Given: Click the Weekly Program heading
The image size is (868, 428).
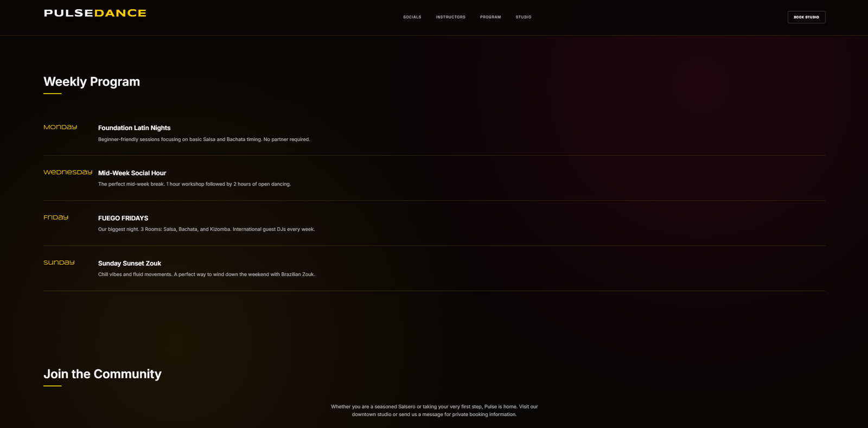Looking at the screenshot, I should point(92,82).
